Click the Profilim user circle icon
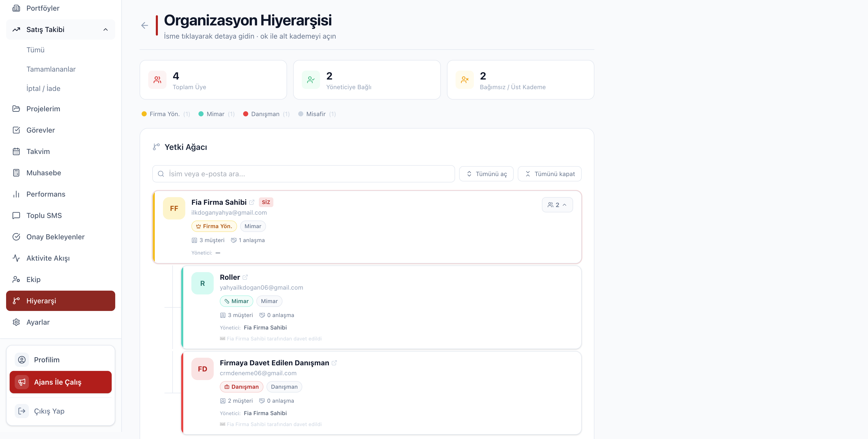This screenshot has height=439, width=868. click(22, 360)
